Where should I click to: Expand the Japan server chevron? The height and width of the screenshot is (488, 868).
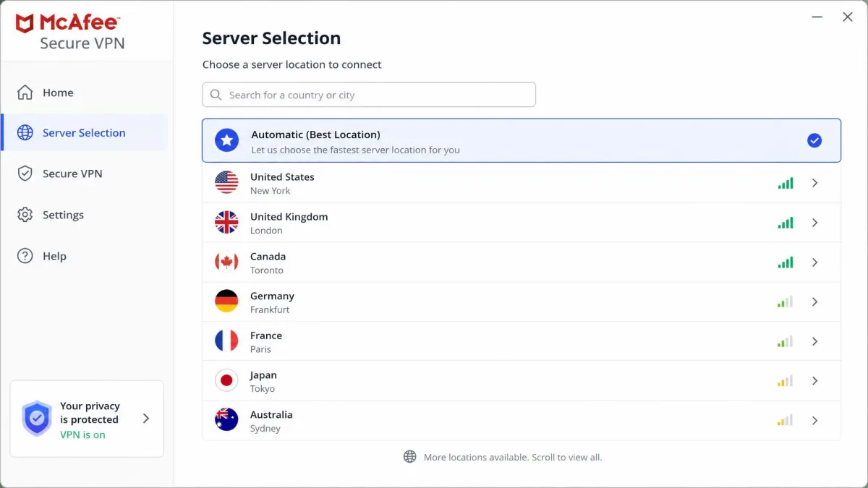814,381
